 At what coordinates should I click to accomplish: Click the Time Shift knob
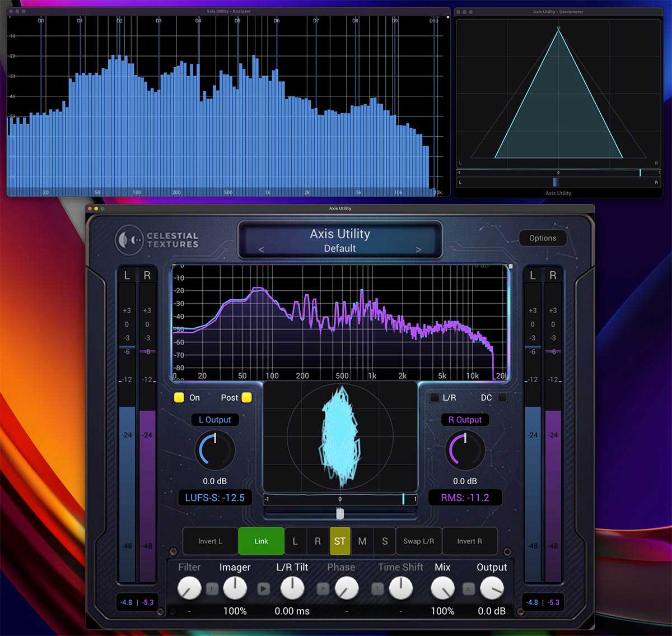pyautogui.click(x=400, y=588)
